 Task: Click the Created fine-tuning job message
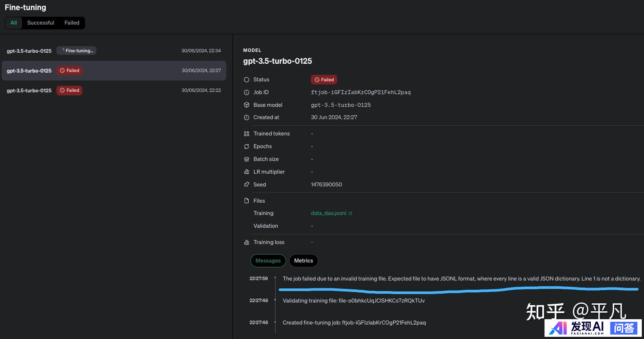point(354,322)
